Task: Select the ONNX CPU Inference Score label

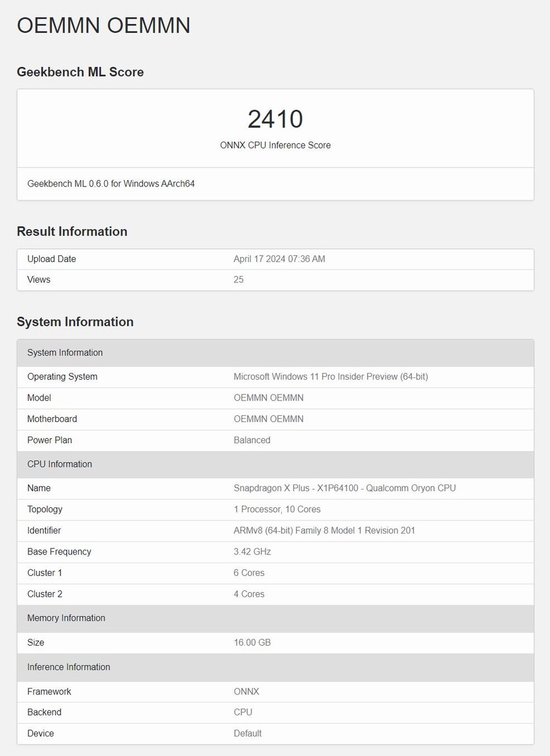Action: (x=275, y=145)
